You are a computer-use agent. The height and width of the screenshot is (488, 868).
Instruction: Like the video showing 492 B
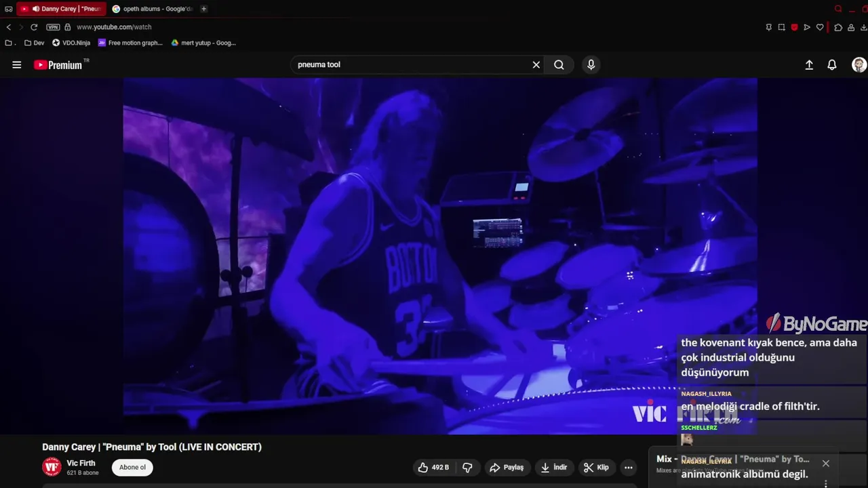433,468
